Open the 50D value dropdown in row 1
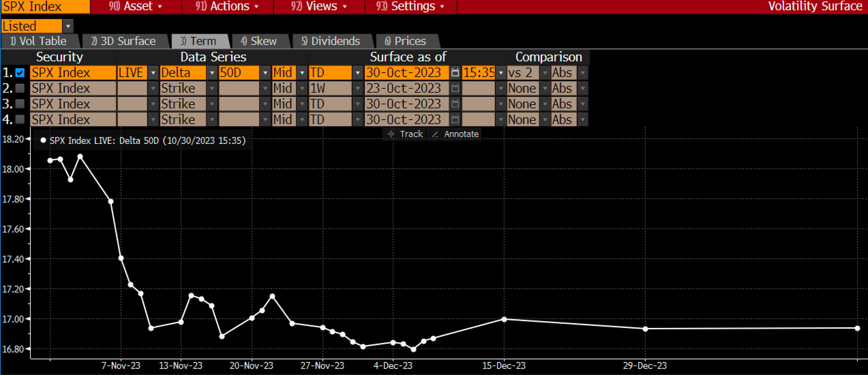 point(265,73)
